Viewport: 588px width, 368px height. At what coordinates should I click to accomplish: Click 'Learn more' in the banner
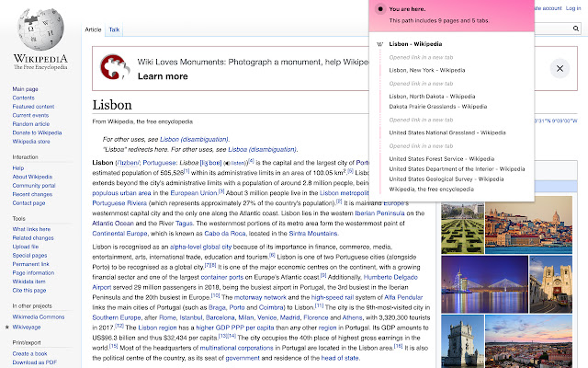click(x=163, y=76)
